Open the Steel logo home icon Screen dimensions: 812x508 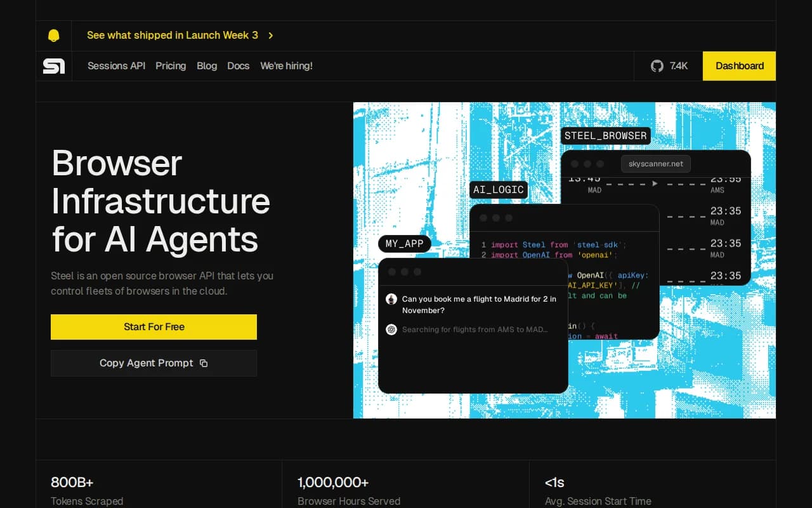tap(54, 66)
